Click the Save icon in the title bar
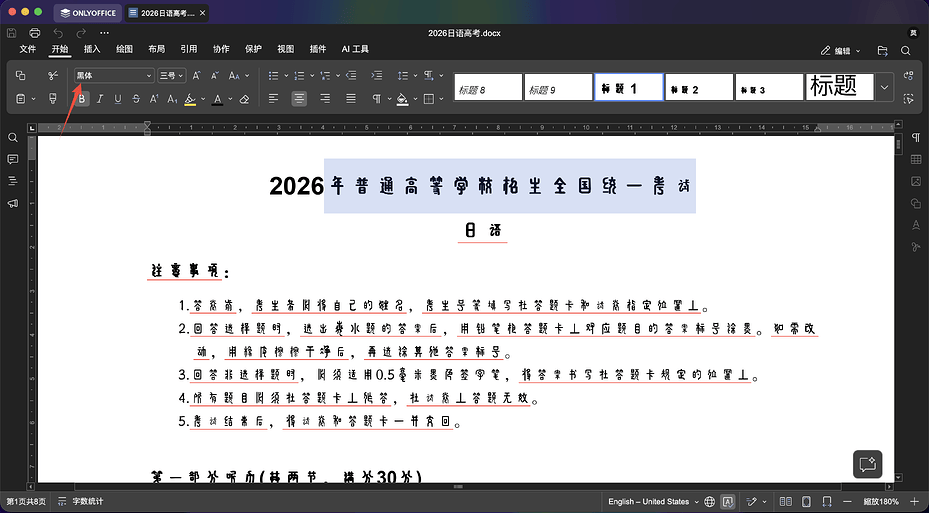This screenshot has height=513, width=929. (x=11, y=33)
